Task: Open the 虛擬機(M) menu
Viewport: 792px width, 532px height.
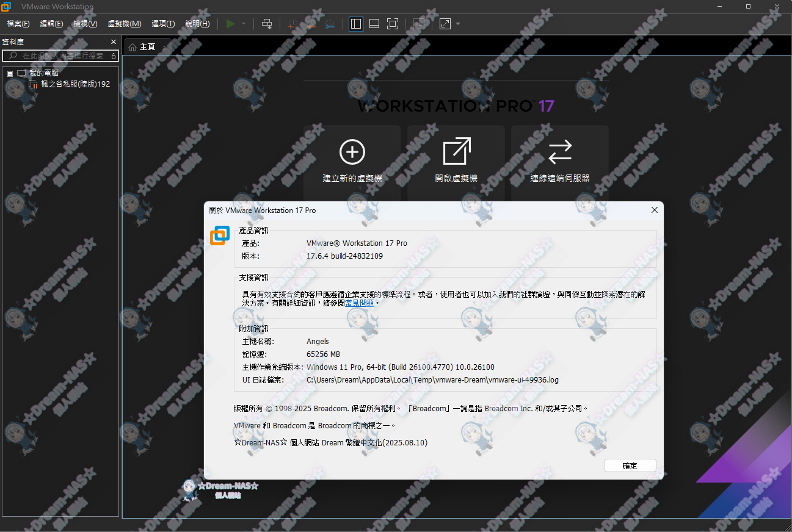Action: 125,24
